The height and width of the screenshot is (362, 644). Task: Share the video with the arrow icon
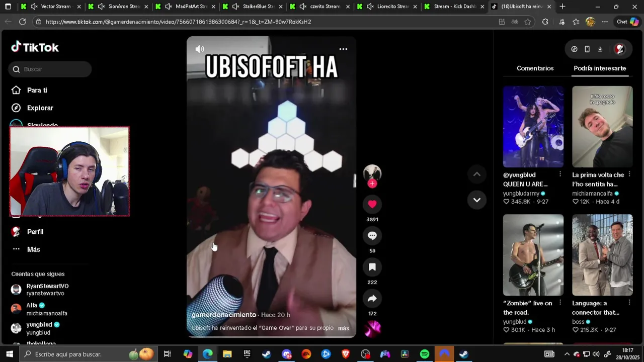click(372, 299)
